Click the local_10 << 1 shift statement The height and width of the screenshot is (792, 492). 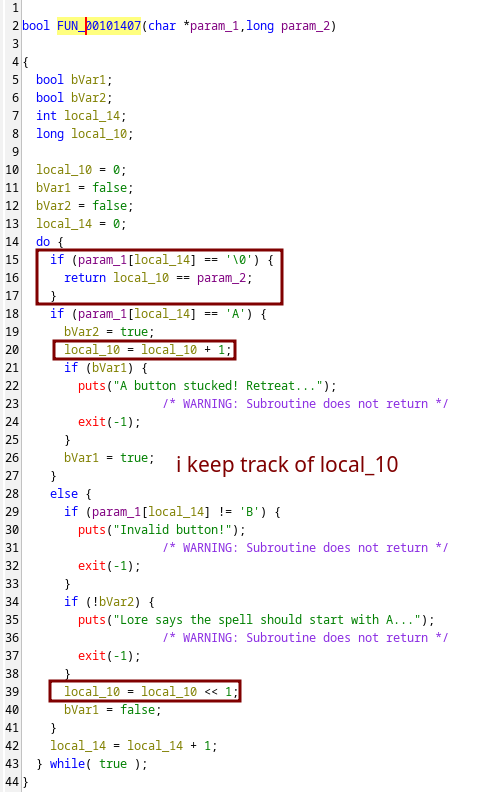coord(151,692)
